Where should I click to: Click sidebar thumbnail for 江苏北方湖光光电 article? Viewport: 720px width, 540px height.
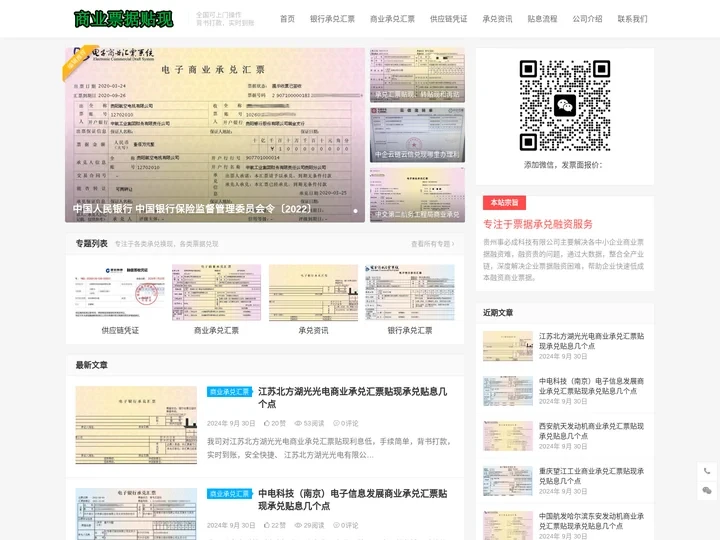click(x=508, y=346)
